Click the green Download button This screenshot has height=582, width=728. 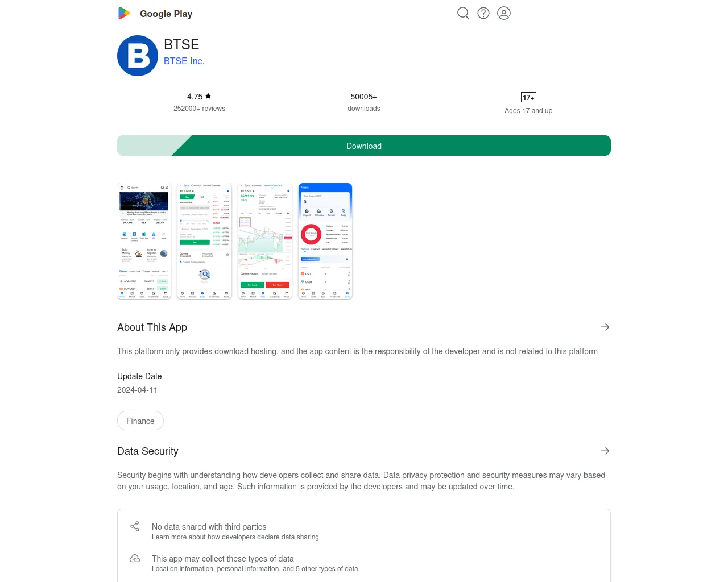364,145
